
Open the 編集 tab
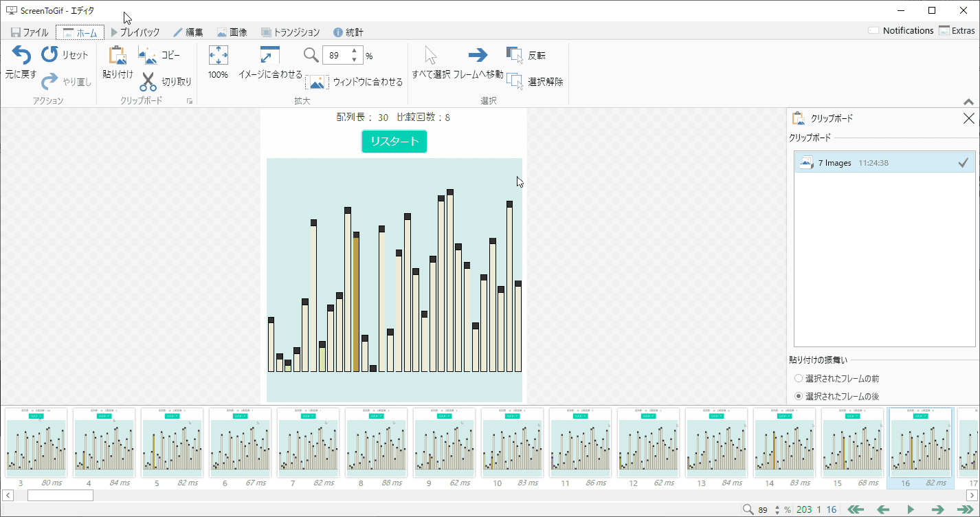(188, 32)
